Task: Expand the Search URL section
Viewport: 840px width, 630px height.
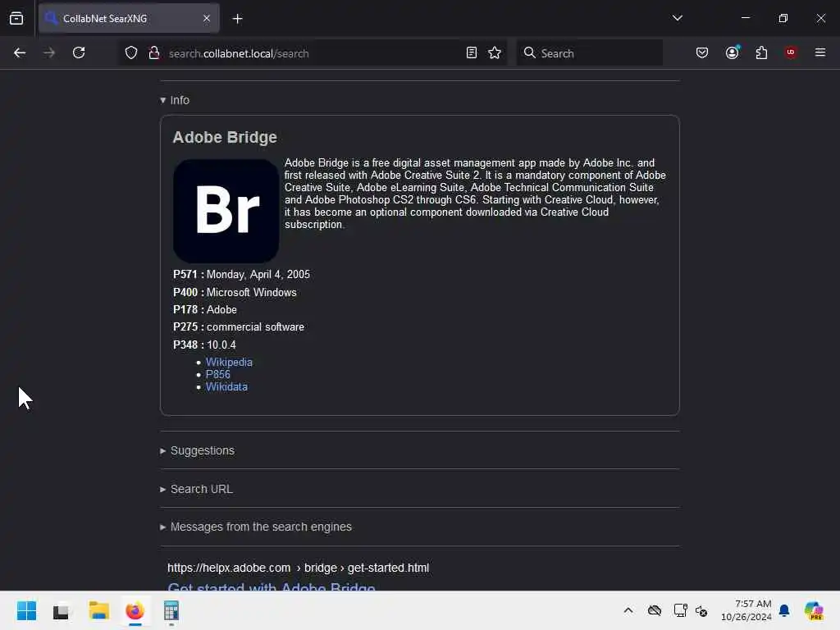Action: point(196,489)
